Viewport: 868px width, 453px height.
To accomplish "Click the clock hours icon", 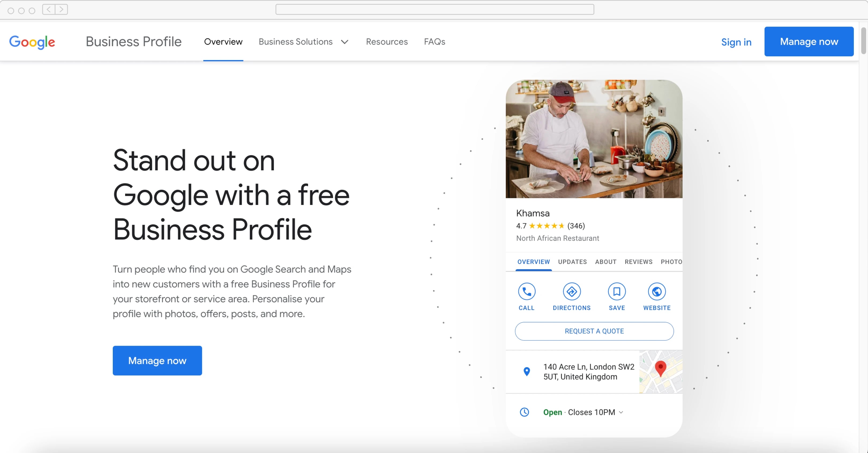I will (524, 412).
